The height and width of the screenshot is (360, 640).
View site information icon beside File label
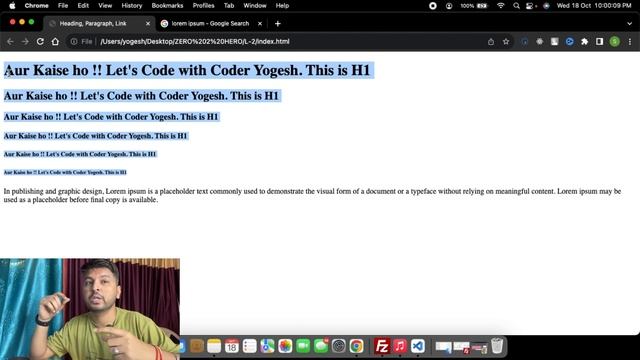[x=74, y=42]
